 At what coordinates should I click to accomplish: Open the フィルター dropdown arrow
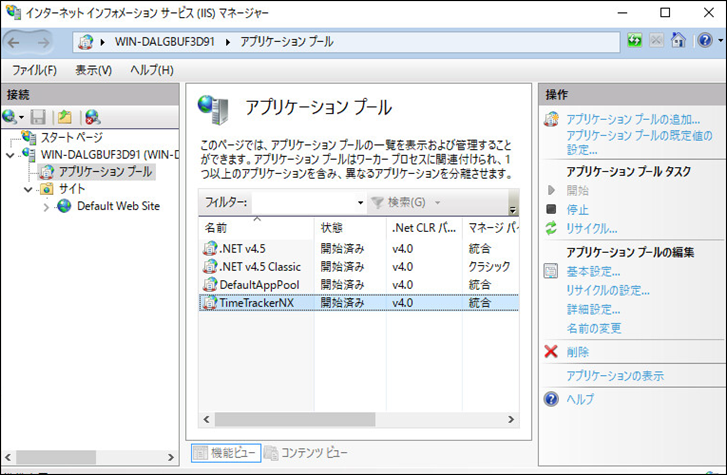point(360,203)
